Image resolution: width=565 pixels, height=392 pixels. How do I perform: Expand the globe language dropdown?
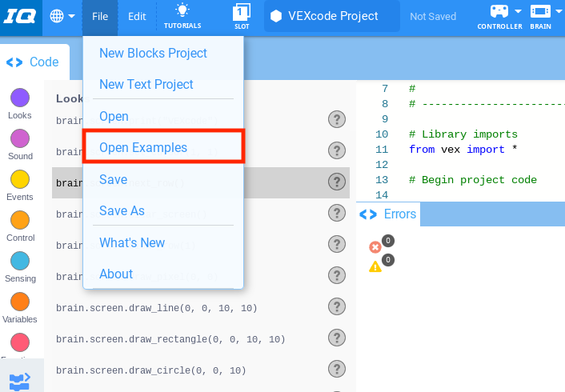[62, 16]
